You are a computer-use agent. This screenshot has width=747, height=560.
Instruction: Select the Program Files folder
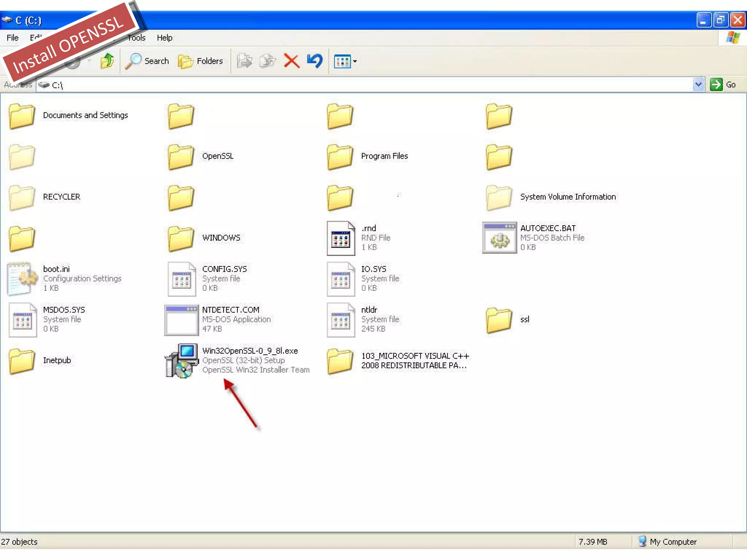pos(340,157)
